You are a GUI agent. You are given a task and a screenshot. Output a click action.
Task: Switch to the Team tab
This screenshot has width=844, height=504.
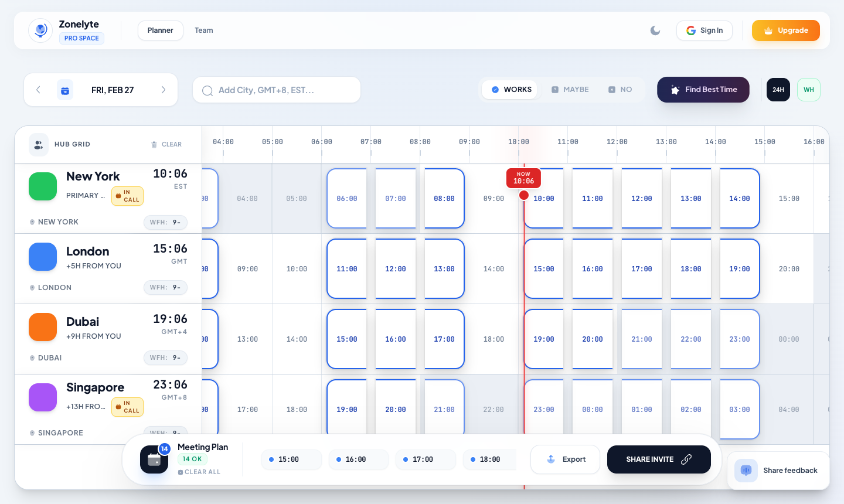(x=204, y=30)
